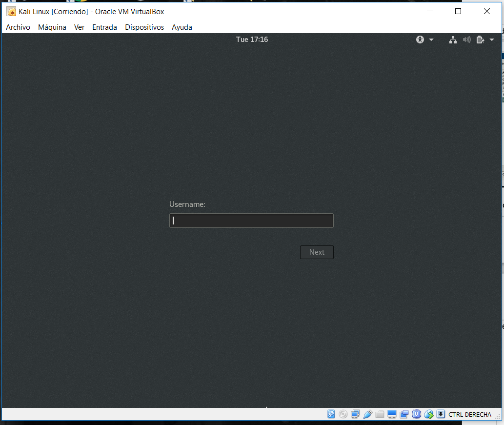Expand the system menu arrow beside battery
This screenshot has height=425, width=504.
[492, 40]
